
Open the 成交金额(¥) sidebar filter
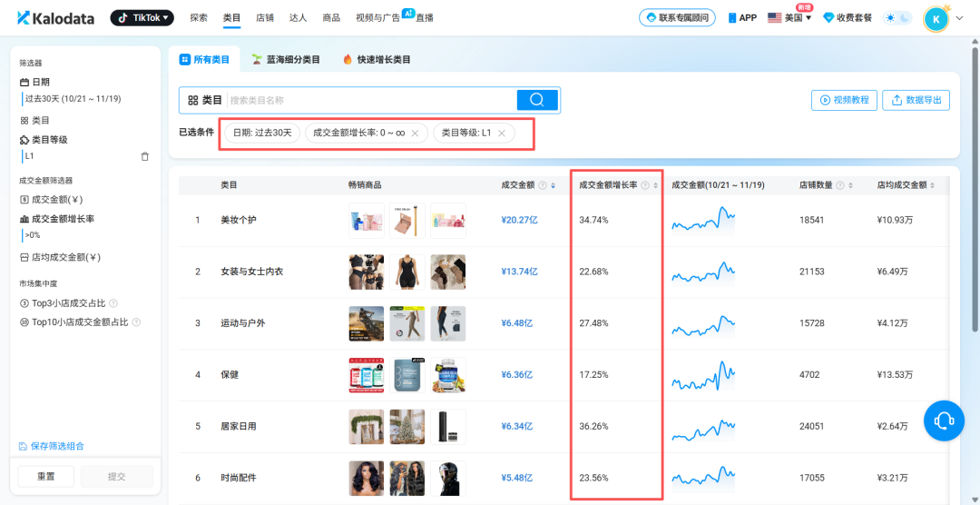tap(52, 200)
